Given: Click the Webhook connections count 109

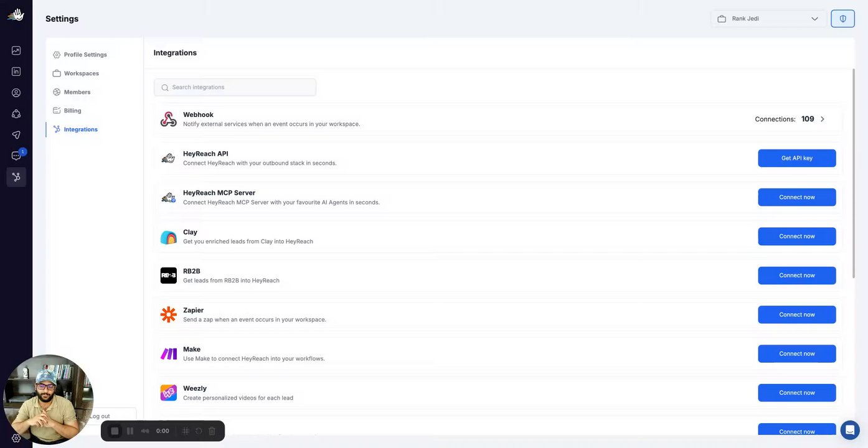Looking at the screenshot, I should point(808,119).
